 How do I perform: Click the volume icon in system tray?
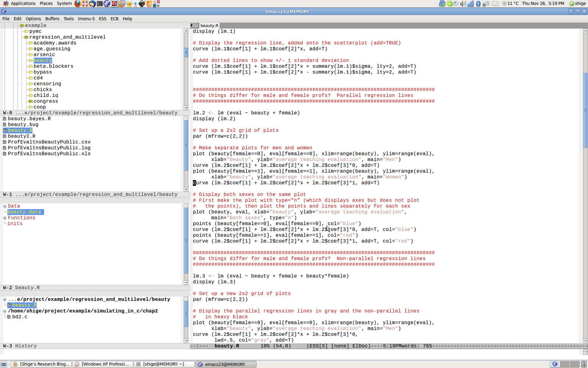point(462,4)
